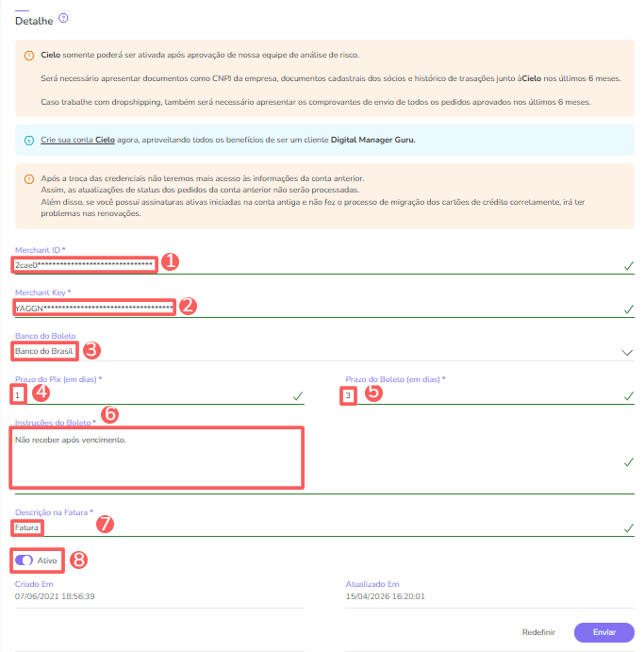
Task: Click the green checkmark in Merchant ID field
Action: pyautogui.click(x=629, y=266)
